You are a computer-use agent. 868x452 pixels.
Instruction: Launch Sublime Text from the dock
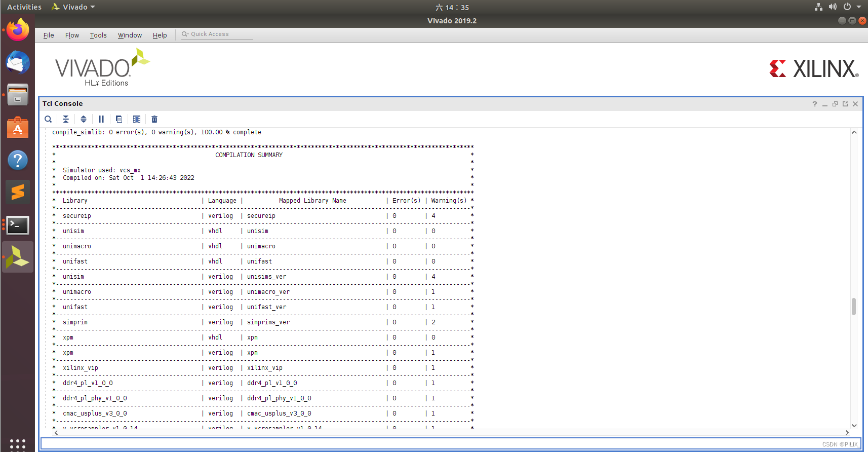18,192
